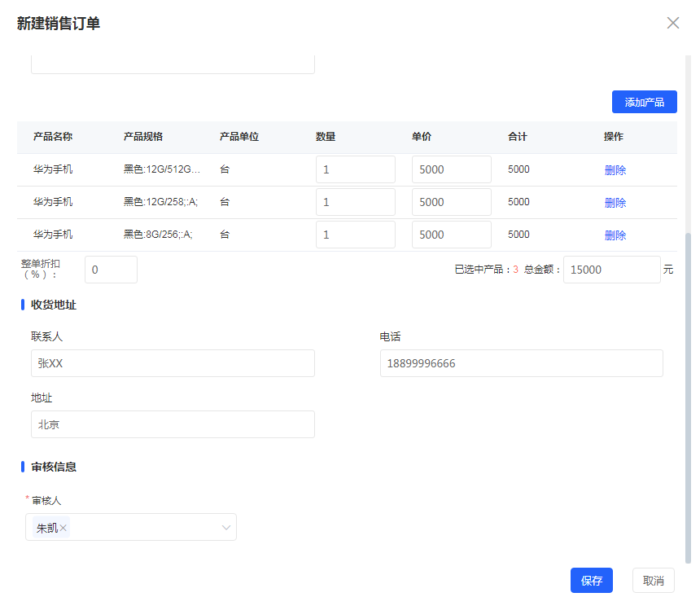
Task: Click the 联系人 field with 张XX
Action: [x=173, y=363]
